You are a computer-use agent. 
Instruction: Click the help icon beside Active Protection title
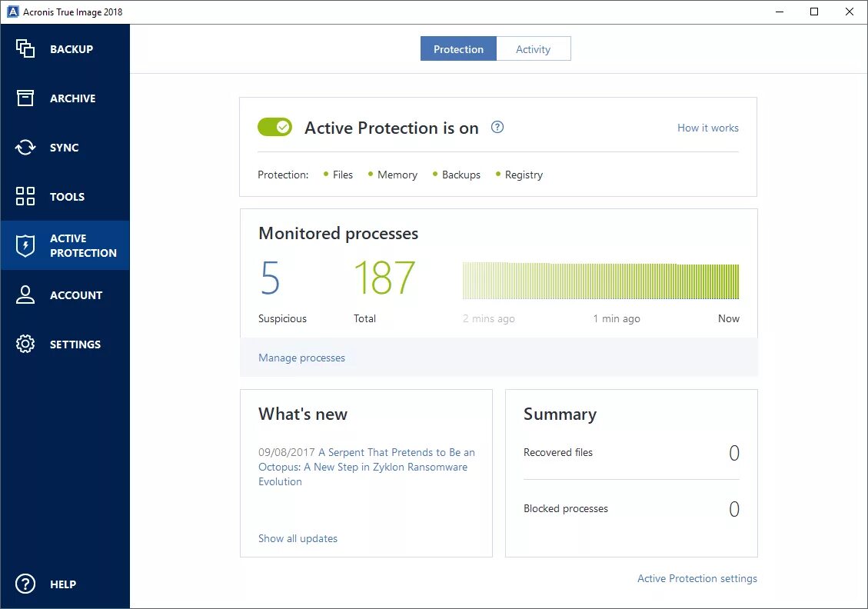[497, 128]
